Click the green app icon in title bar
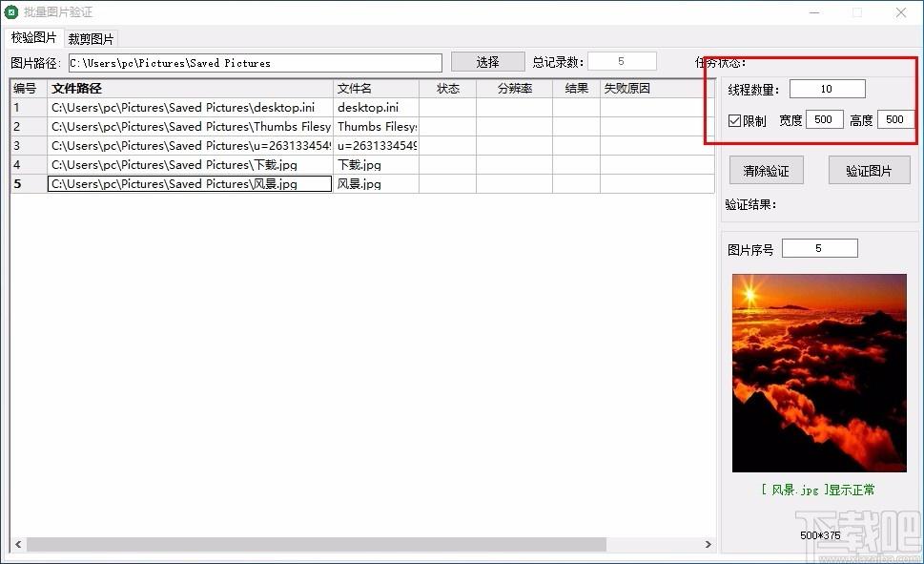 (10, 11)
